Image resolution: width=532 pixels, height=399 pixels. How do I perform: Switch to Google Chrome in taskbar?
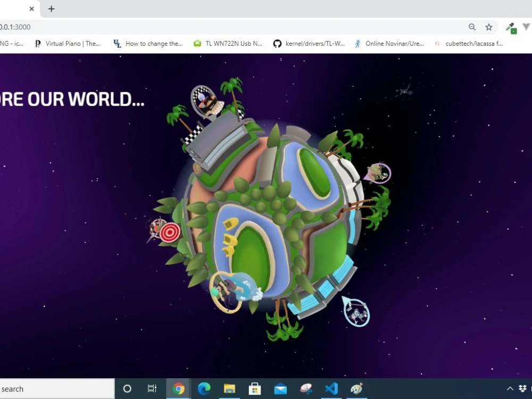(178, 389)
